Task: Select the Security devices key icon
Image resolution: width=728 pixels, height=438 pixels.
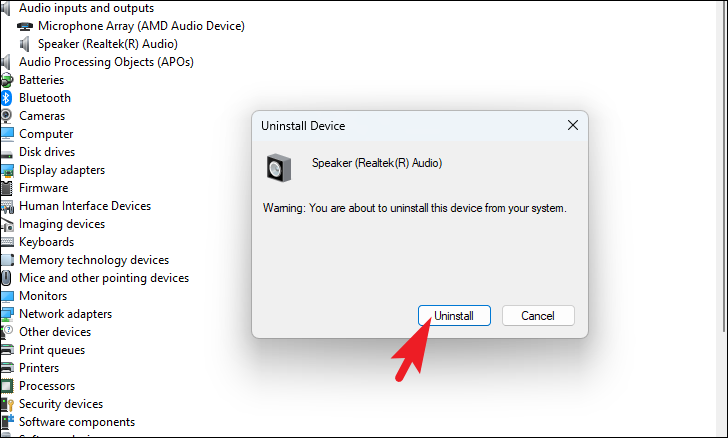Action: 7,404
